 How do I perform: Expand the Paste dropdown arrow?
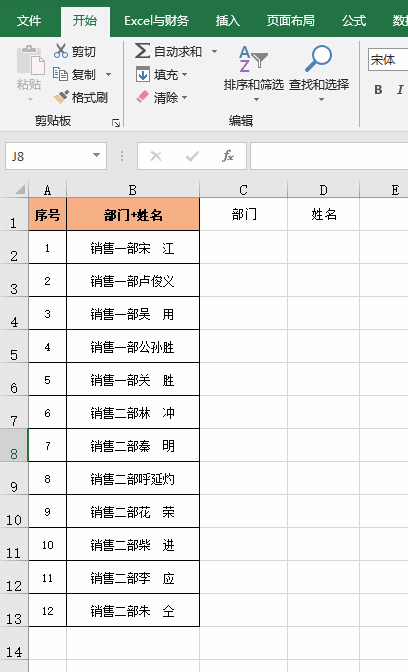tap(30, 100)
